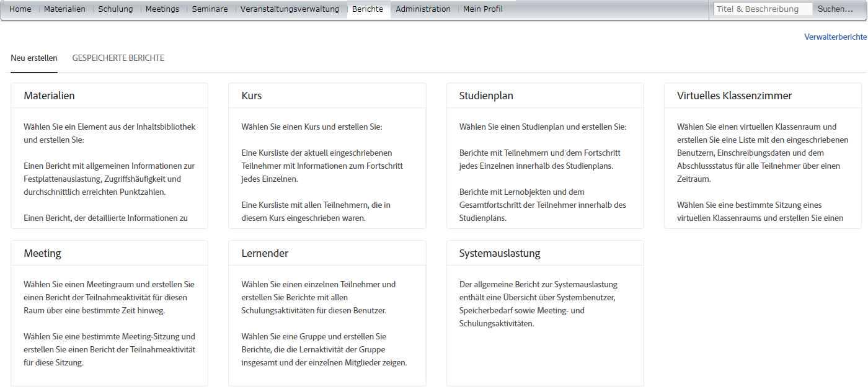Open the Systemauslastung report card heading
The width and height of the screenshot is (868, 389).
[500, 253]
